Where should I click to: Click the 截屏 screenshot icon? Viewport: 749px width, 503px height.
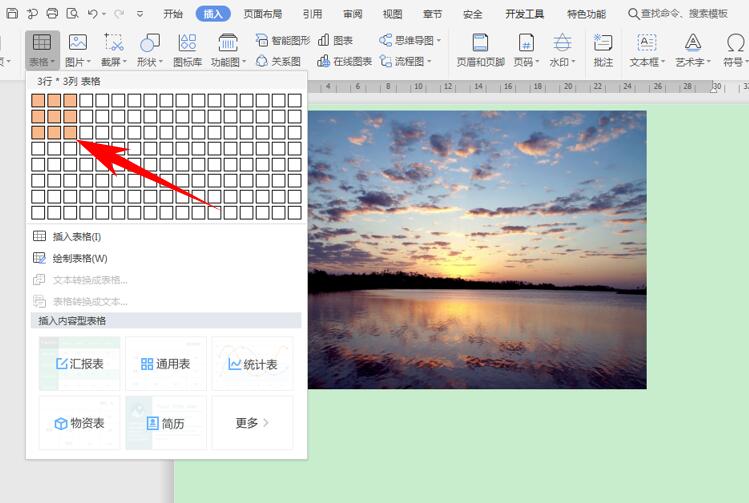(x=114, y=43)
